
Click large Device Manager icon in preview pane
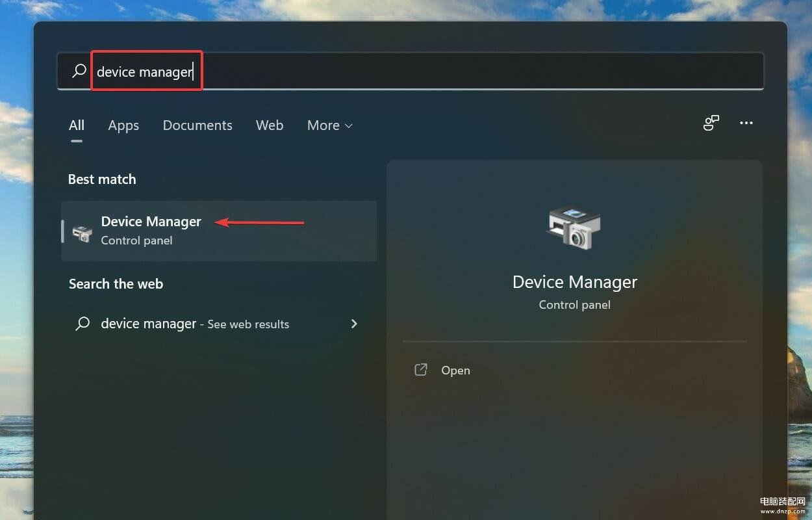(x=574, y=228)
